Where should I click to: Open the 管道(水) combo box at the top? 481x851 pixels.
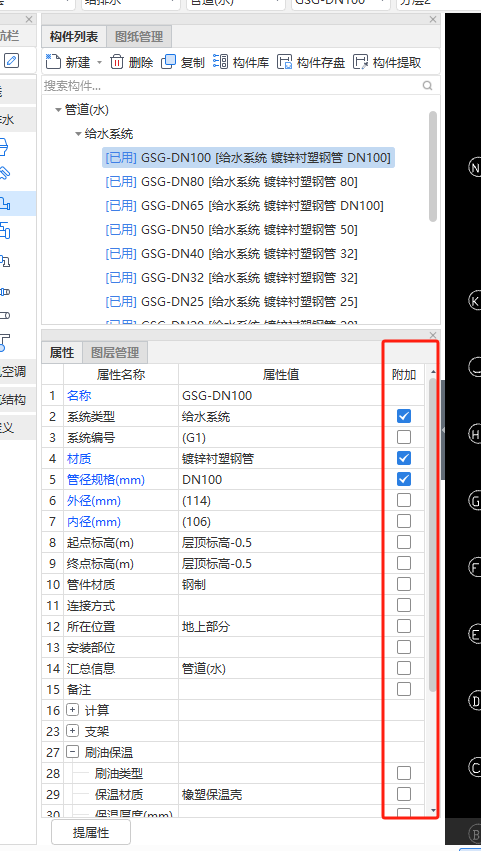[x=235, y=4]
